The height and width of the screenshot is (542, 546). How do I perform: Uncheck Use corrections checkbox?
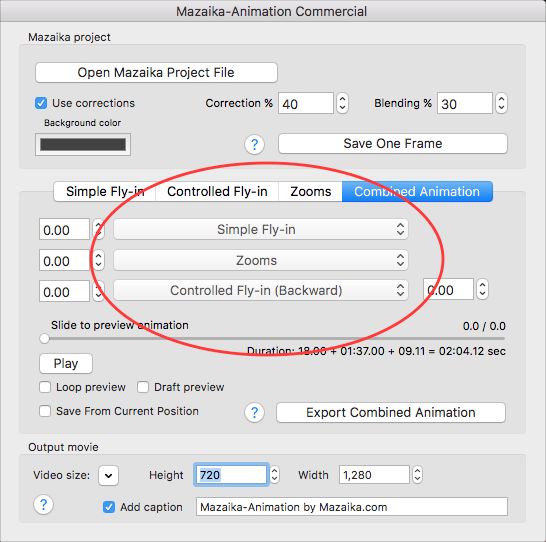[41, 103]
